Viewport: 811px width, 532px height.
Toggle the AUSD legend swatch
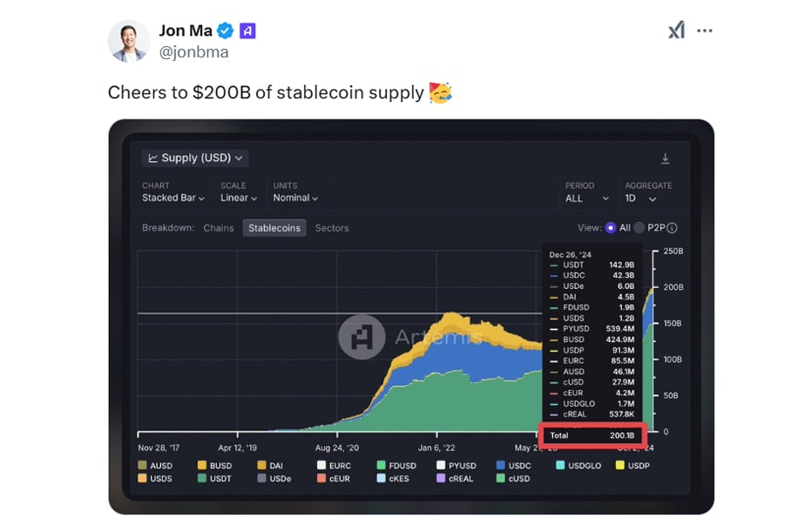coord(142,465)
